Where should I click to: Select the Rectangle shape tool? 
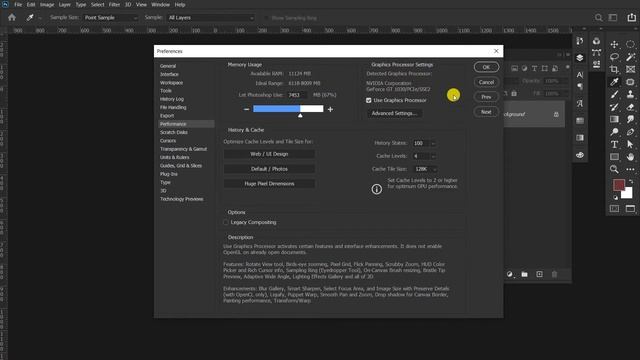click(614, 157)
